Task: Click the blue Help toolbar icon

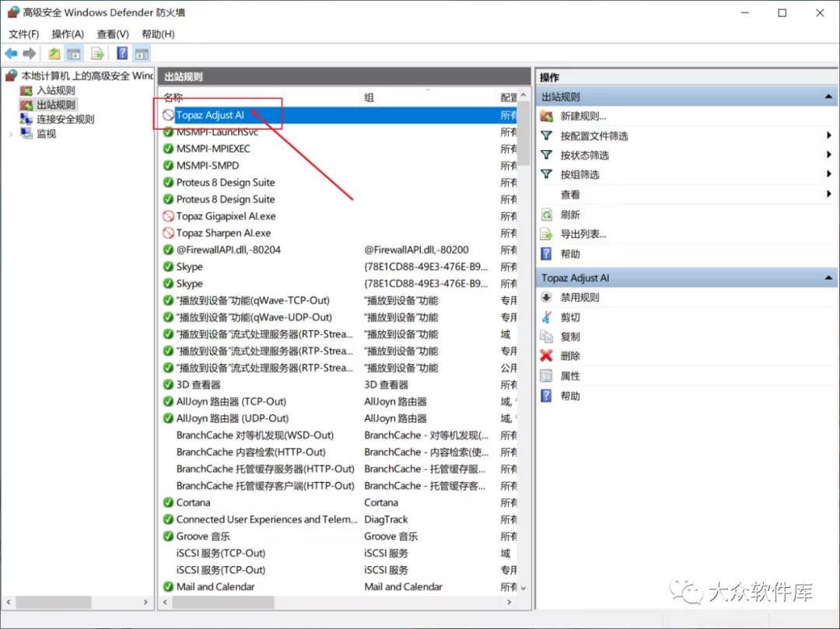Action: point(122,54)
